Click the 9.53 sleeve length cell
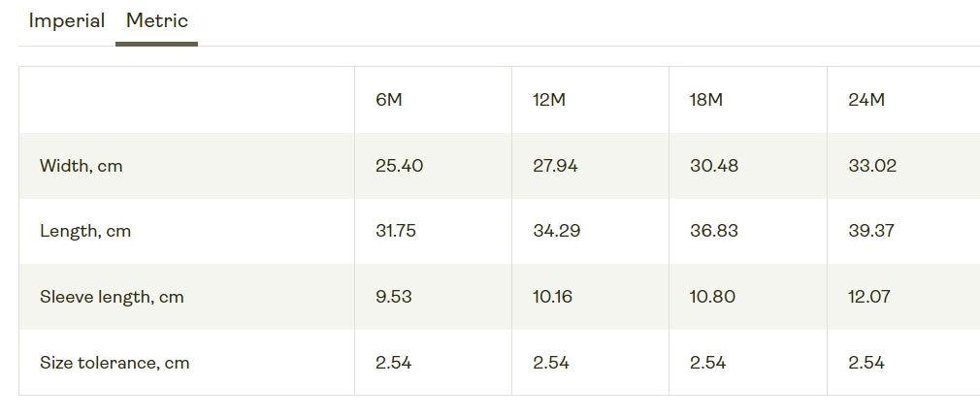This screenshot has width=980, height=419. [394, 297]
